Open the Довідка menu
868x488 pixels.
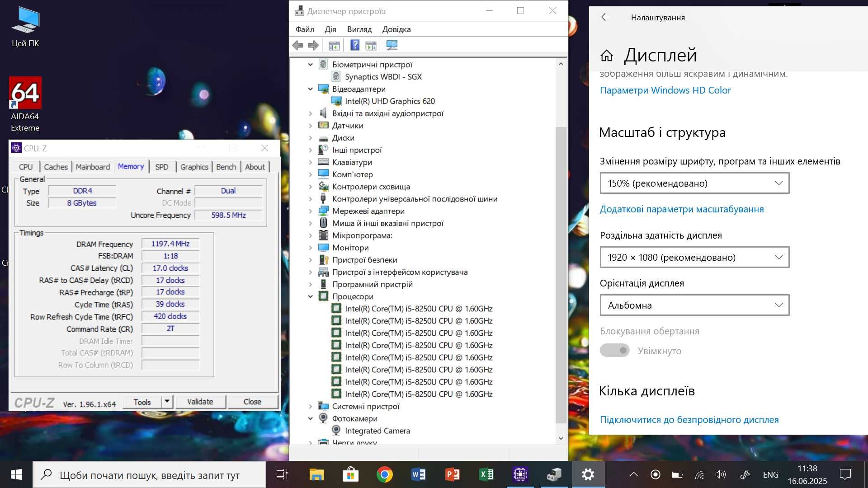[396, 29]
